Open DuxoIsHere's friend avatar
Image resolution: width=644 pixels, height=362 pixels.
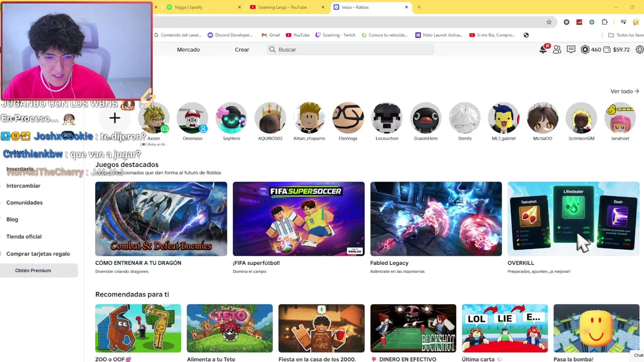coord(426,119)
